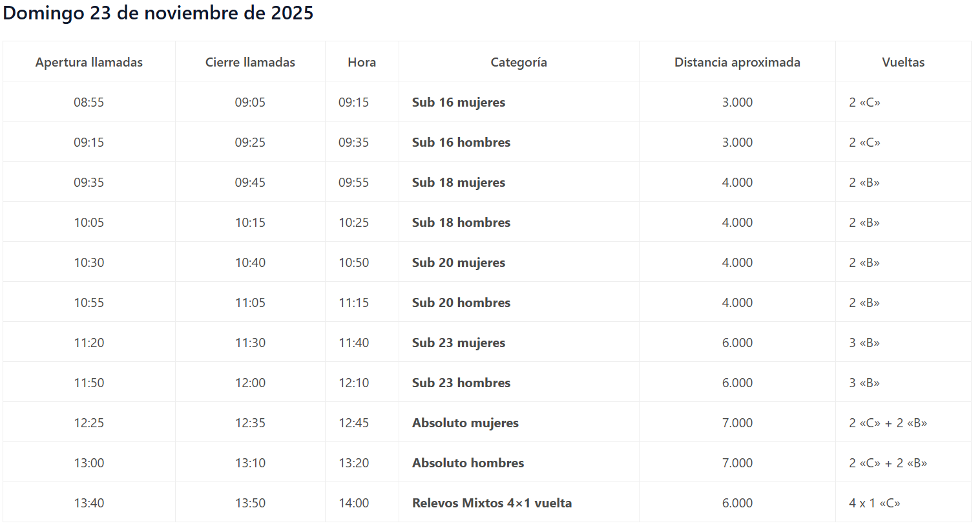Click the Sub 20 hombres row label
The width and height of the screenshot is (980, 530).
pos(461,303)
